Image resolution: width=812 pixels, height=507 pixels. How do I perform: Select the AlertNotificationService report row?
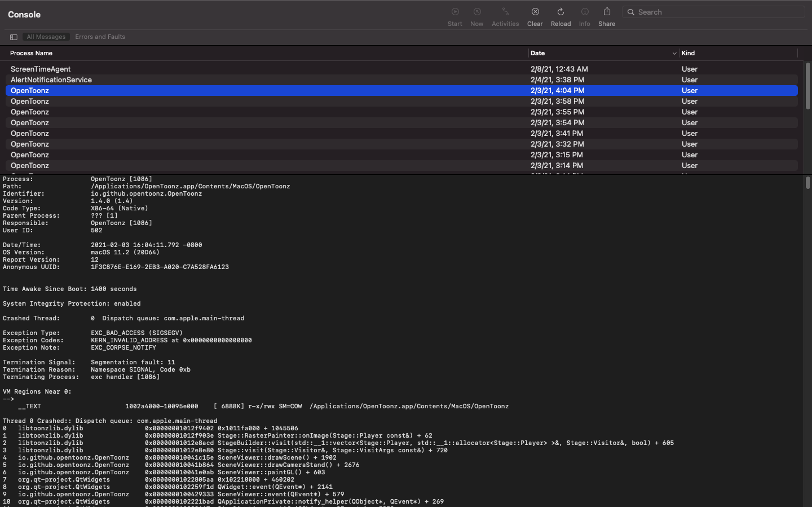click(x=401, y=80)
